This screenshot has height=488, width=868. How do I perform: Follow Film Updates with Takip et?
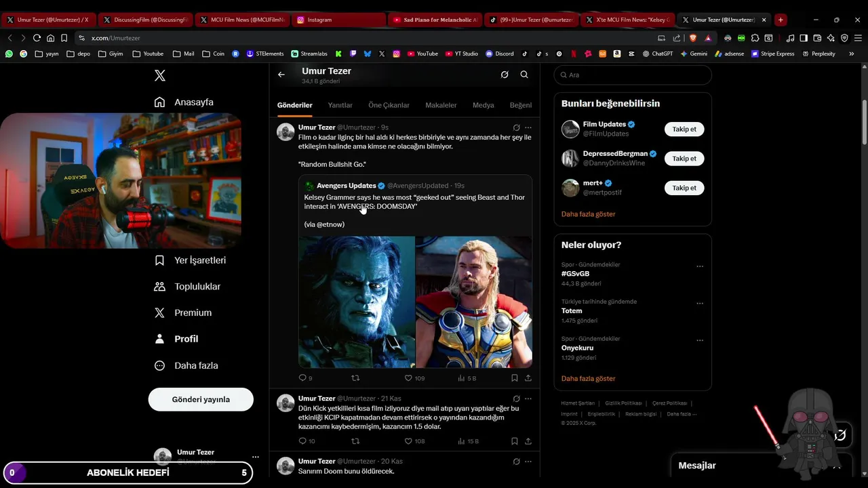tap(684, 129)
